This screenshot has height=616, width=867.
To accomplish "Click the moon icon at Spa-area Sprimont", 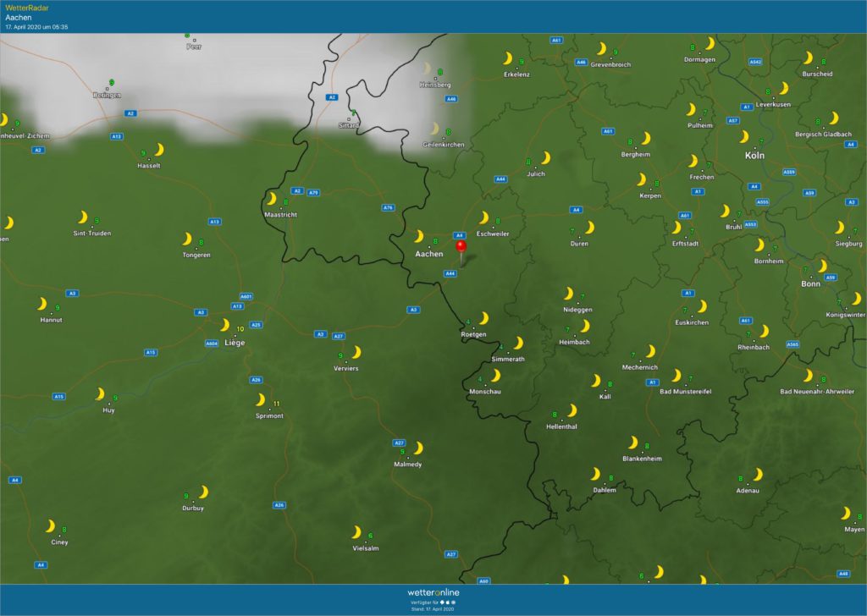I will [x=261, y=399].
